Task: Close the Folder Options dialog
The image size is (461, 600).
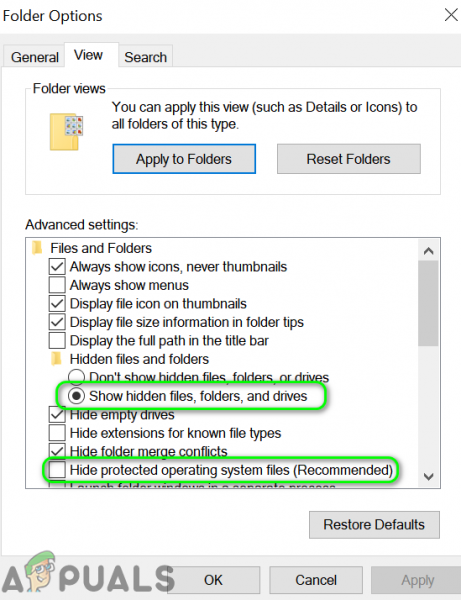Action: tap(451, 15)
